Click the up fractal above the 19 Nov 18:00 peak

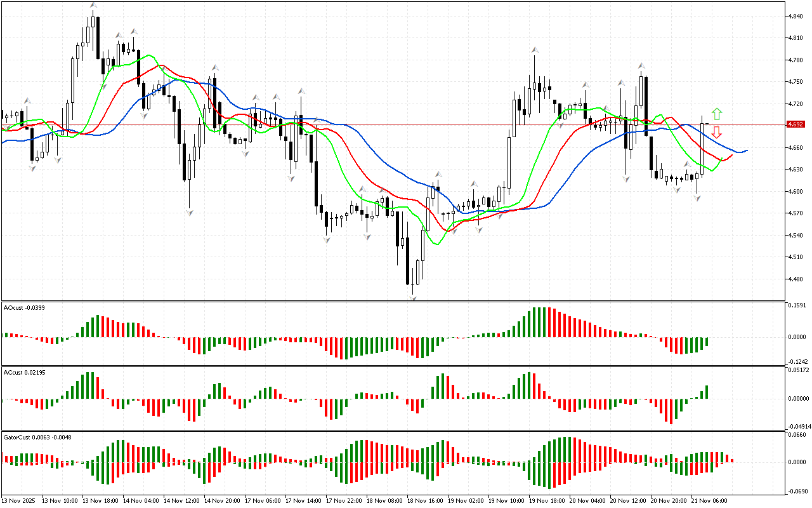click(x=535, y=49)
